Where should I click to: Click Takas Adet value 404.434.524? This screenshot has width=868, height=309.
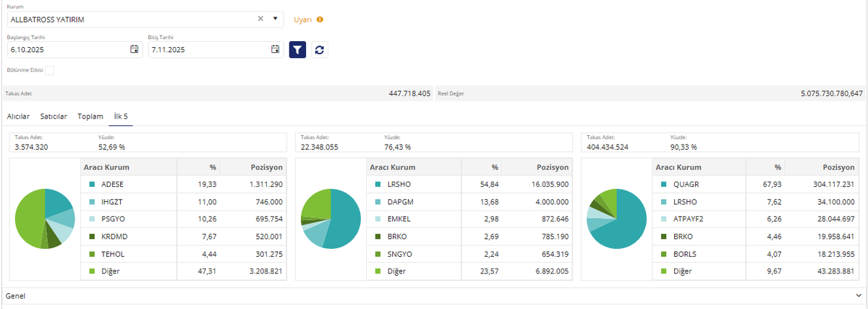(x=608, y=146)
